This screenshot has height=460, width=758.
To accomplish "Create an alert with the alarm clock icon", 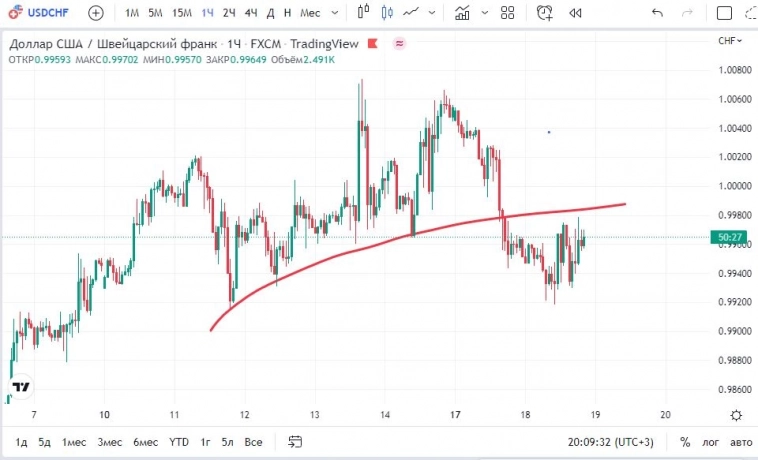I will pos(544,13).
